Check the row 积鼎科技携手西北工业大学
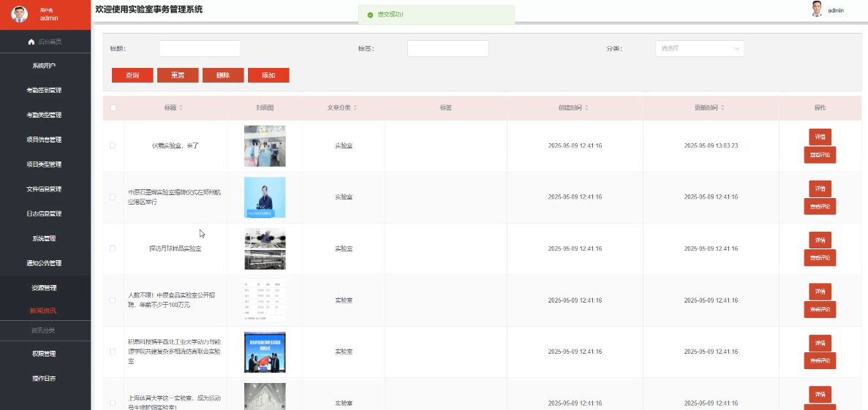 click(113, 352)
